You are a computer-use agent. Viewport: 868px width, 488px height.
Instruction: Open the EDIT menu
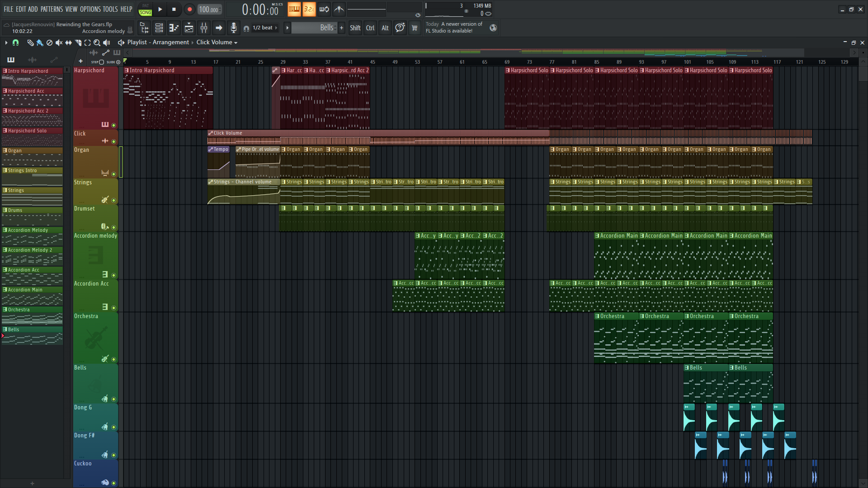coord(21,9)
